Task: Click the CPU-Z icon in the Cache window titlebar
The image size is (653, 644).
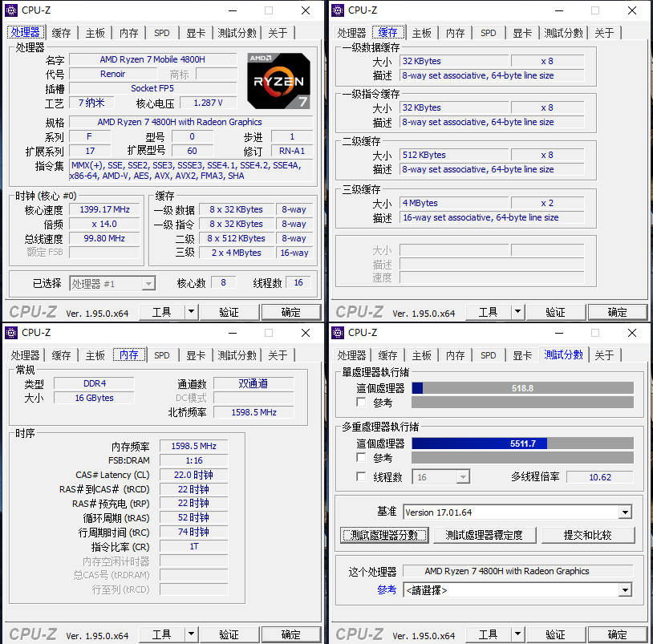Action: pos(338,10)
